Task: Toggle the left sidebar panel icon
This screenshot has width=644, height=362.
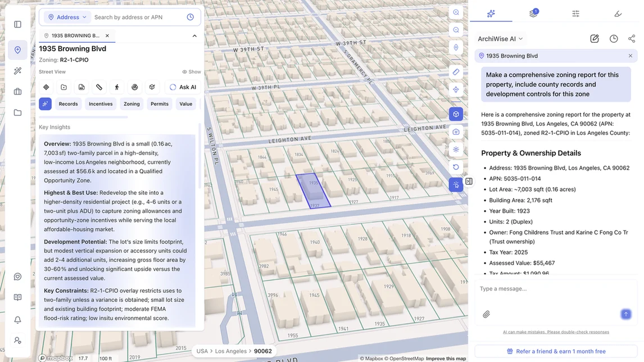Action: point(17,25)
